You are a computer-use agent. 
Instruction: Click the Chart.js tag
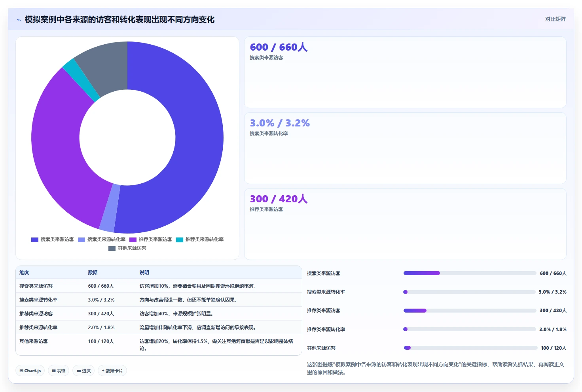[x=30, y=371]
